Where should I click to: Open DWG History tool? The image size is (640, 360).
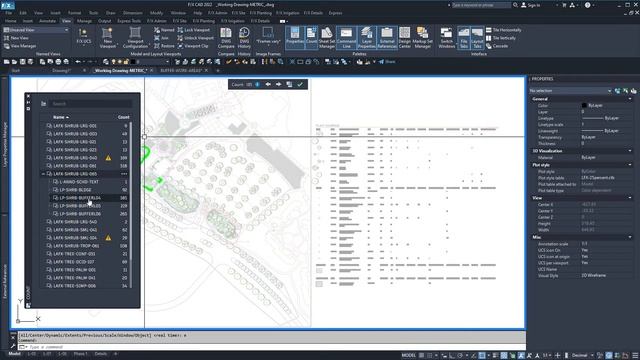(x=244, y=38)
